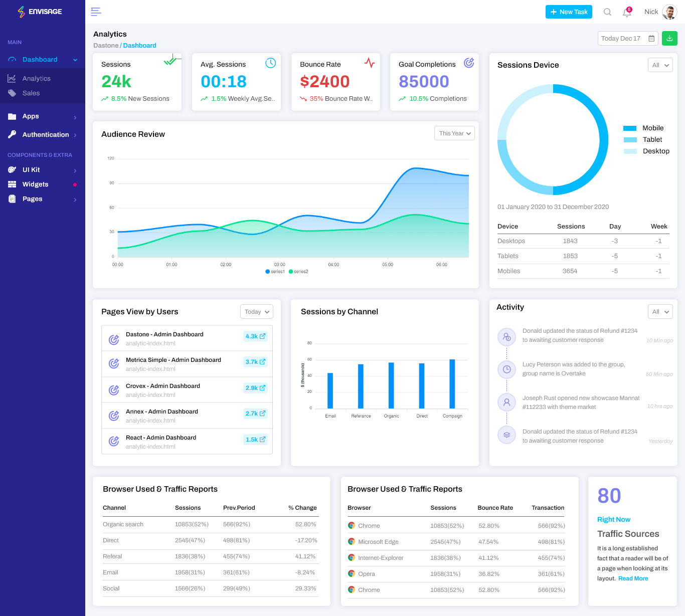Click the hamburger menu collapse icon
This screenshot has width=685, height=616.
(x=96, y=12)
